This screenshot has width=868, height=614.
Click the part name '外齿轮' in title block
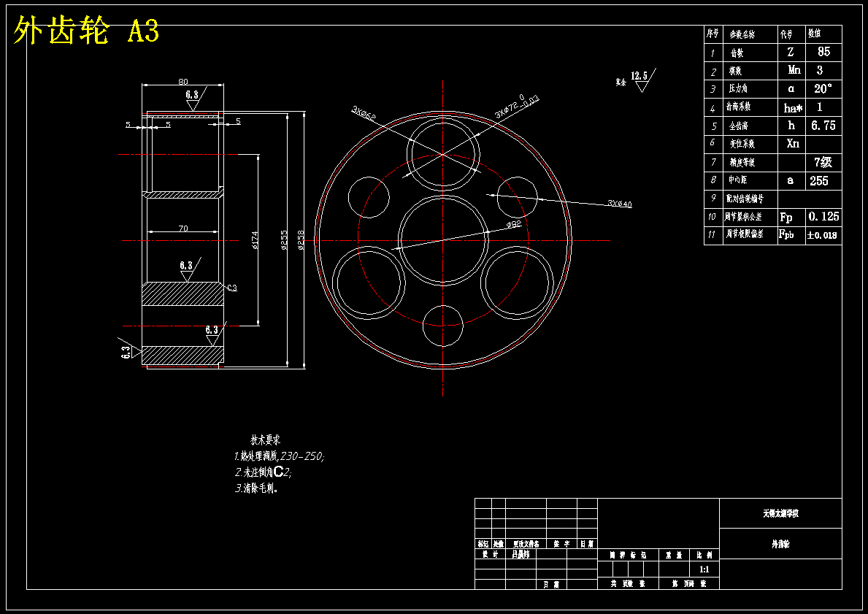pyautogui.click(x=780, y=544)
